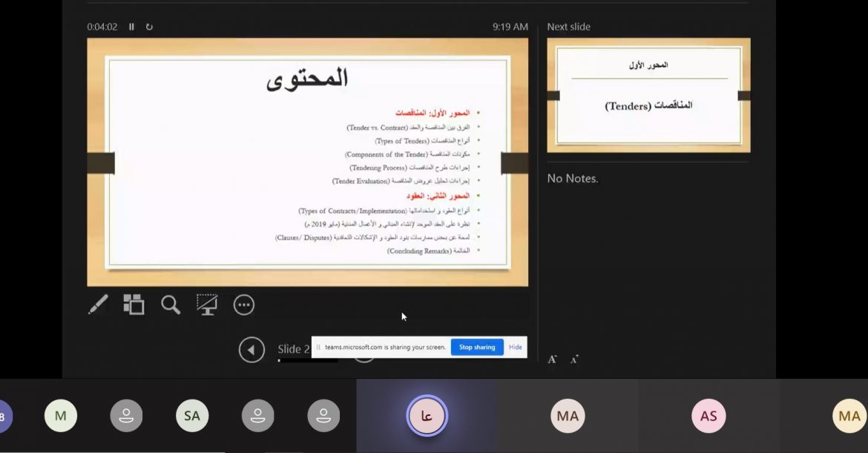Go to the previous slide arrow

coord(251,350)
